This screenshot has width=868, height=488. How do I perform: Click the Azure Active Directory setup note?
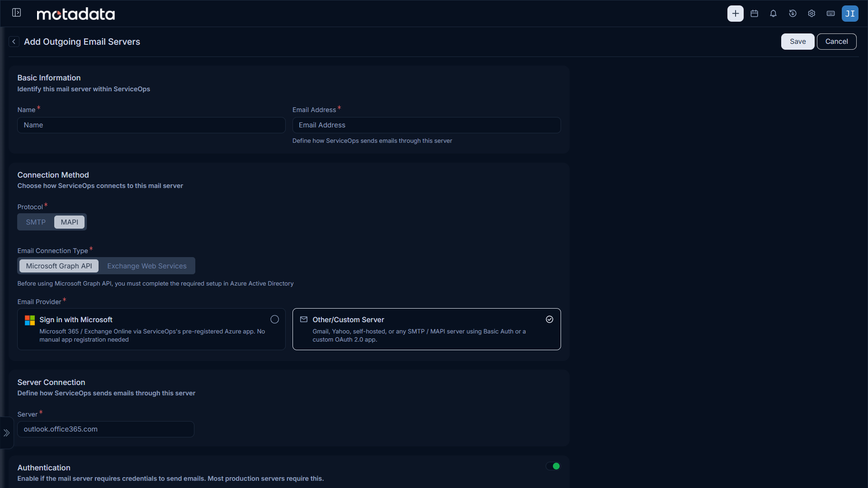pos(156,284)
